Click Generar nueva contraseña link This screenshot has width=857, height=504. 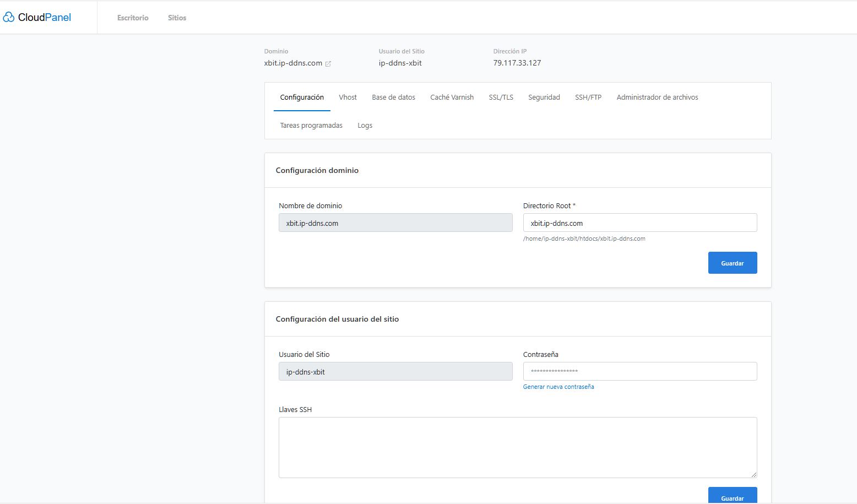pyautogui.click(x=558, y=387)
